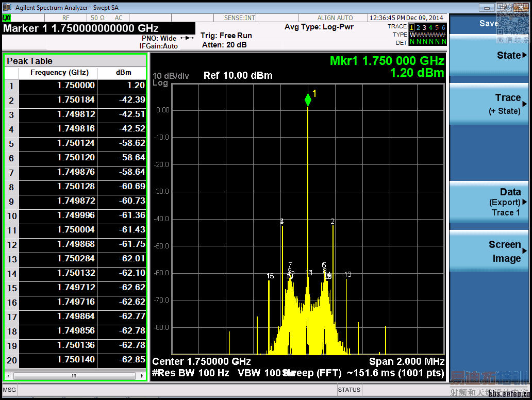Click the green Marker 1 diamond on the peak
Viewport: 532px width, 400px height.
tap(308, 100)
